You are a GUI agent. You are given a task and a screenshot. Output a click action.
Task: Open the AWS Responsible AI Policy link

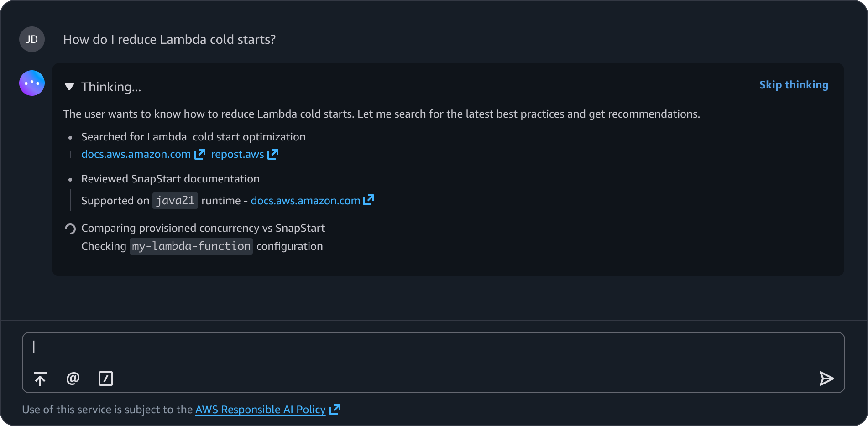point(260,410)
